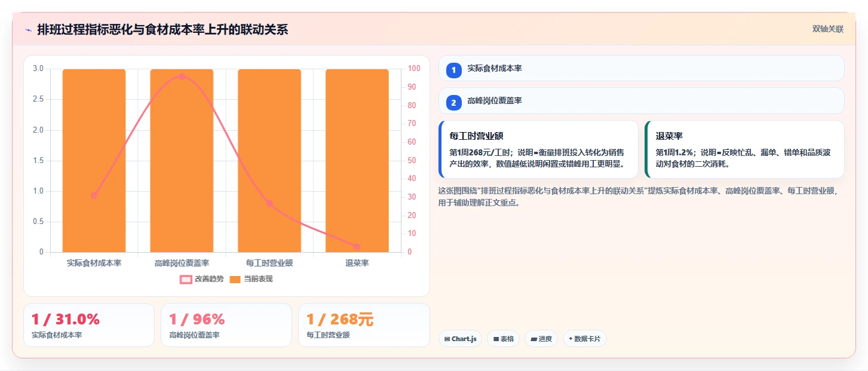Screen dimensions: 868x371
Task: Click the Chart.js tag icon
Action: (x=447, y=339)
